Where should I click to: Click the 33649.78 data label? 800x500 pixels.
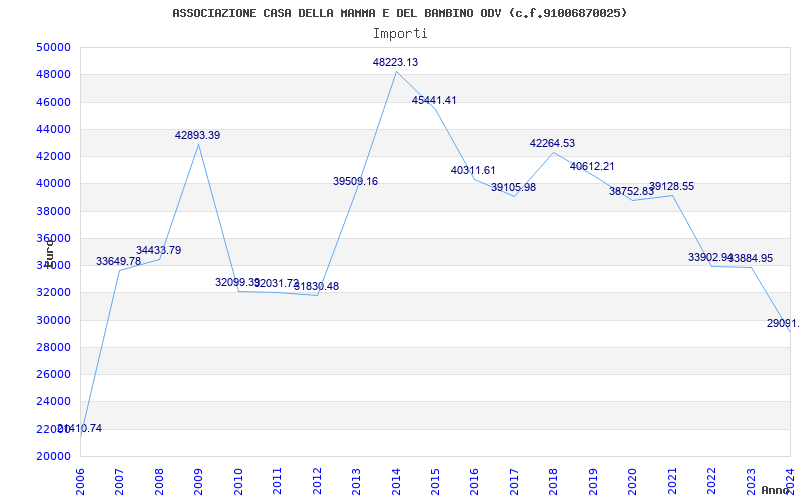tap(118, 261)
